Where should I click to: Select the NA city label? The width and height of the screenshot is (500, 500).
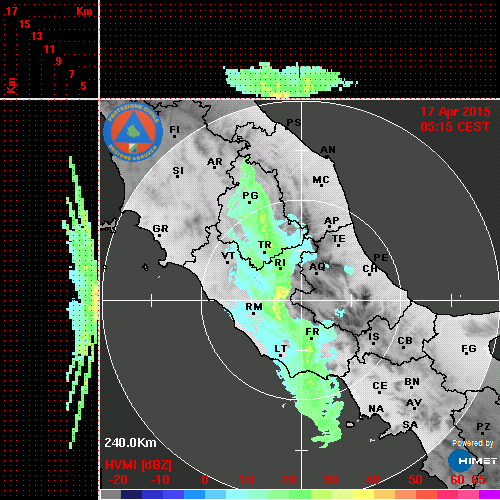376,409
